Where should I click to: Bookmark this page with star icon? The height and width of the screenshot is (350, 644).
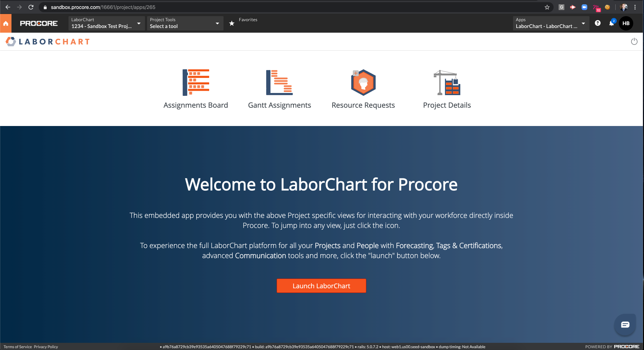pyautogui.click(x=547, y=7)
